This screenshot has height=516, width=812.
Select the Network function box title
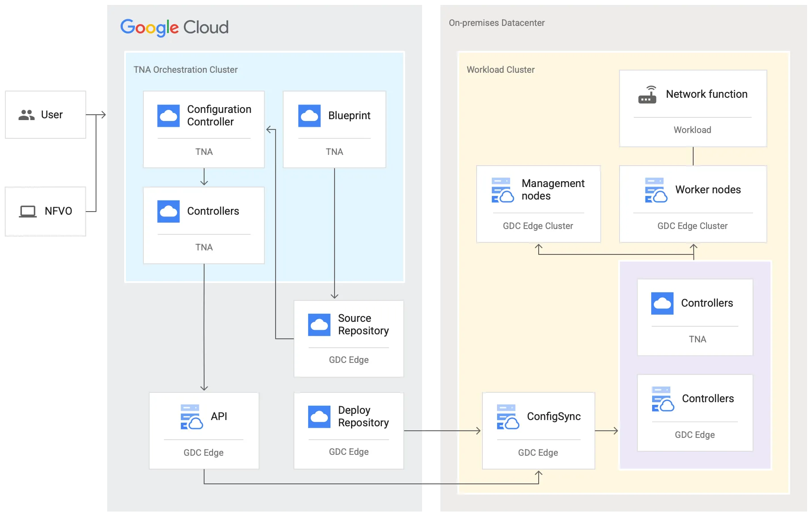[x=706, y=94]
